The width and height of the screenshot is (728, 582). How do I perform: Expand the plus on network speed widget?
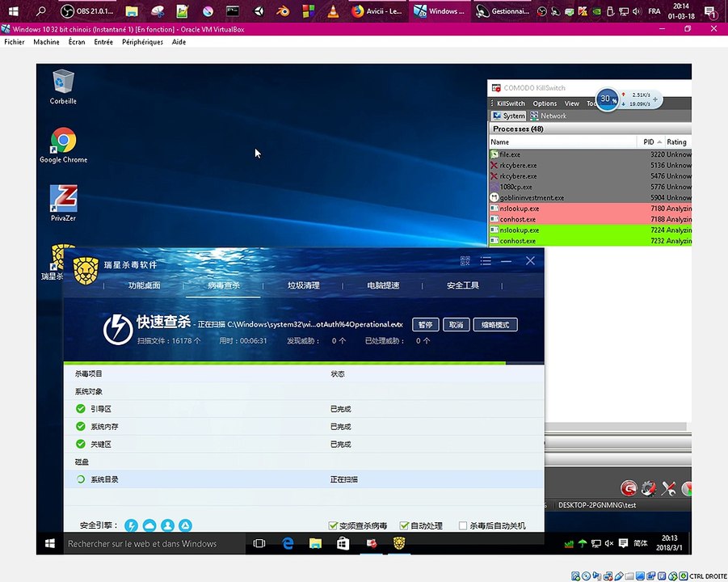coord(655,99)
